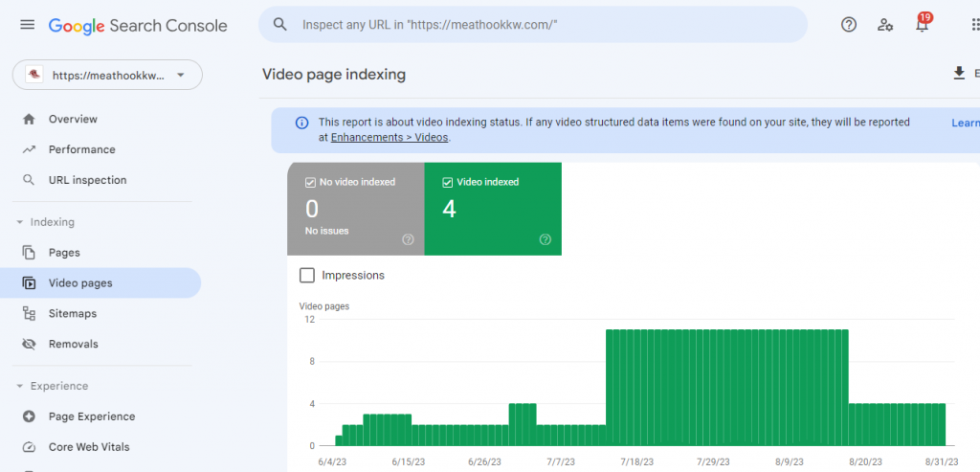Click the Pages document icon

(29, 253)
